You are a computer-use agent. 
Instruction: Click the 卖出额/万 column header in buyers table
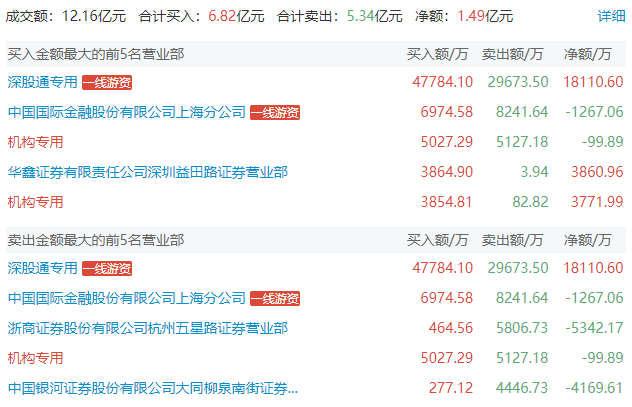[x=512, y=54]
